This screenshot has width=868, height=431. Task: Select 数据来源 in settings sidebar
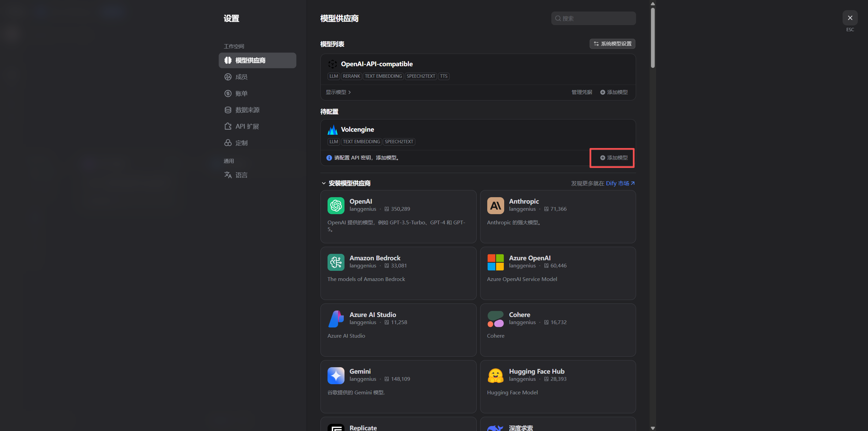pyautogui.click(x=247, y=110)
